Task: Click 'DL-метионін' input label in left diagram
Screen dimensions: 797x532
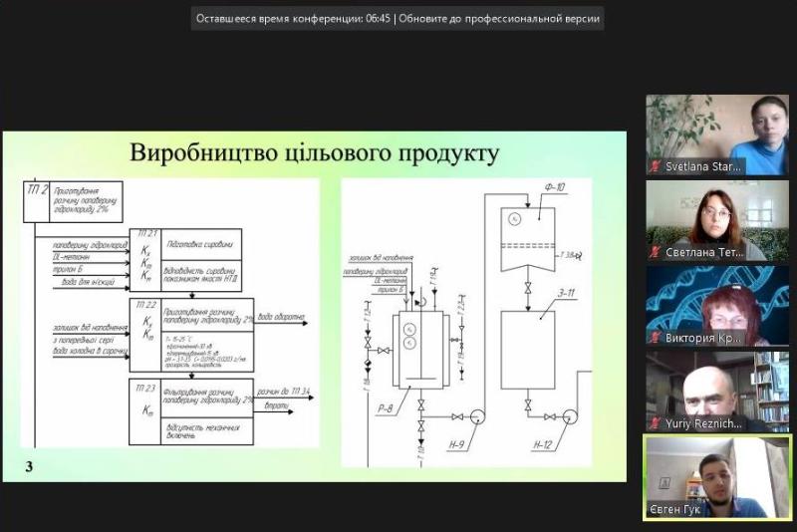Action: [x=71, y=258]
